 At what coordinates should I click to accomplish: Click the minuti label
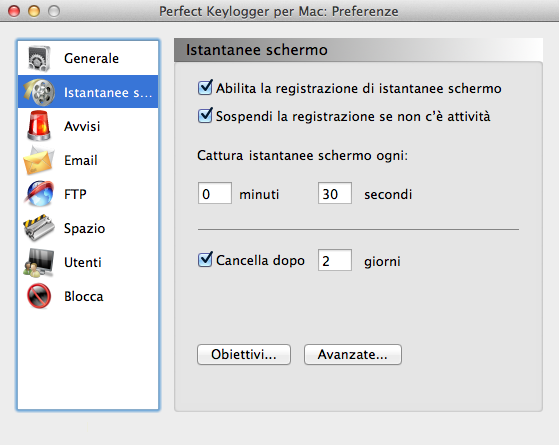coord(259,194)
